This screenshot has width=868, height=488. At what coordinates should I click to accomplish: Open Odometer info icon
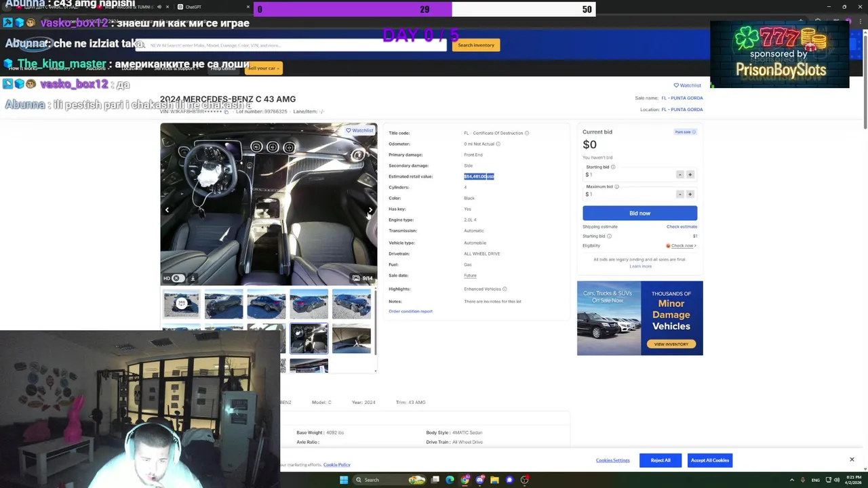498,144
